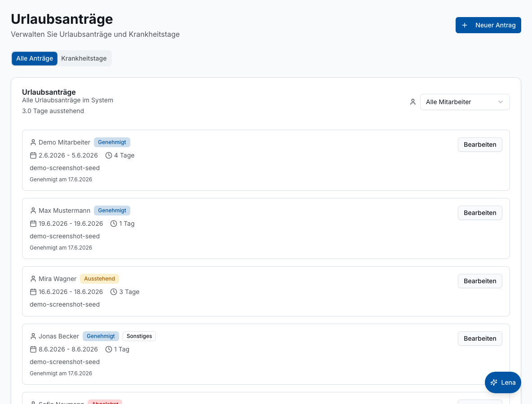Switch to the Krankheitstage tab
The height and width of the screenshot is (404, 532).
(x=84, y=58)
